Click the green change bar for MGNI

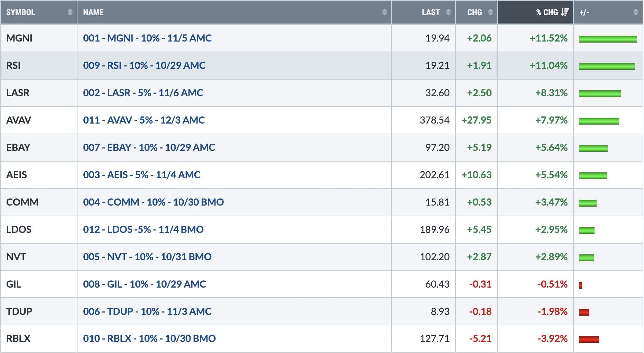click(x=608, y=39)
